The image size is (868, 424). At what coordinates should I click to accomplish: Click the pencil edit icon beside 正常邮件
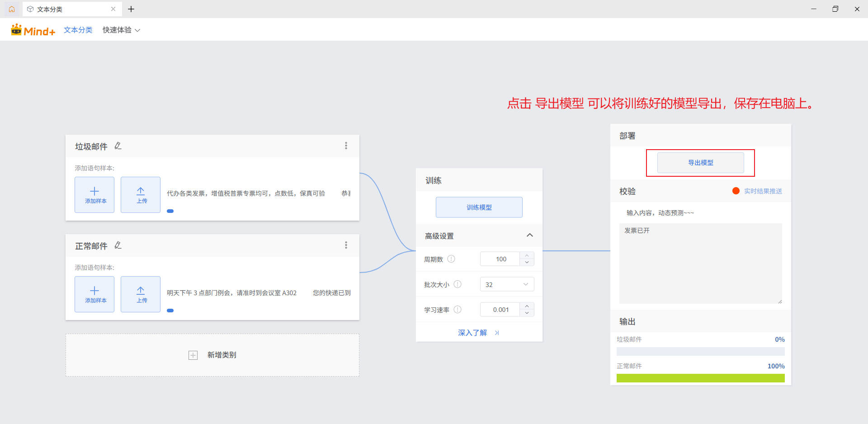pos(118,245)
